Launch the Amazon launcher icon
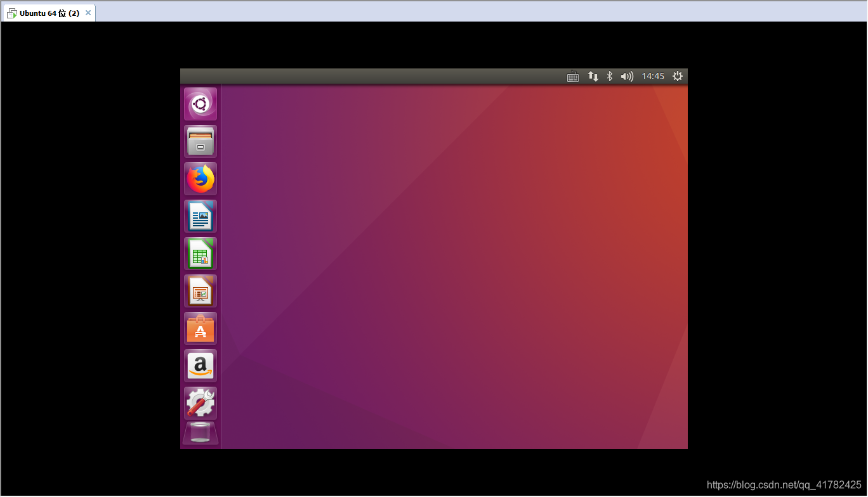The image size is (868, 497). (201, 366)
